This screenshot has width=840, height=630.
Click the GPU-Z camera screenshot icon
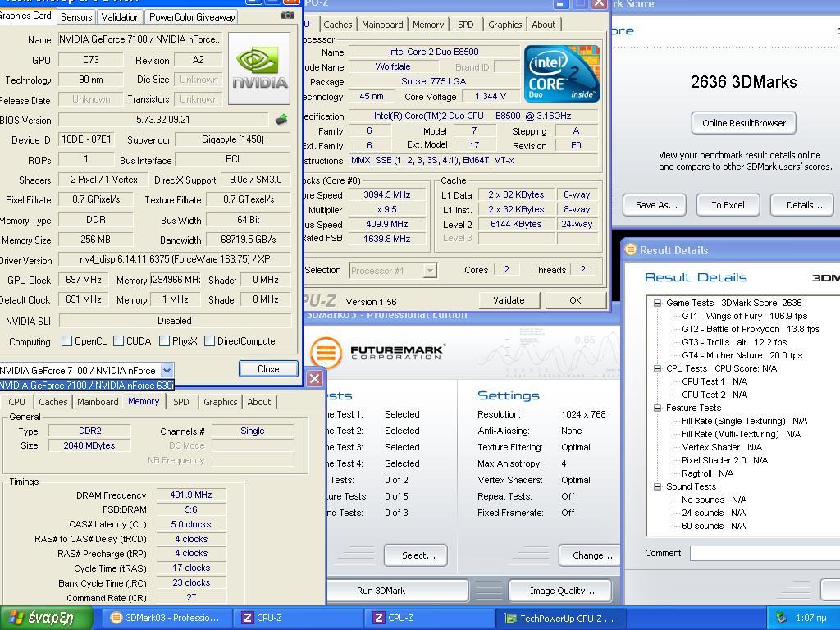(288, 16)
